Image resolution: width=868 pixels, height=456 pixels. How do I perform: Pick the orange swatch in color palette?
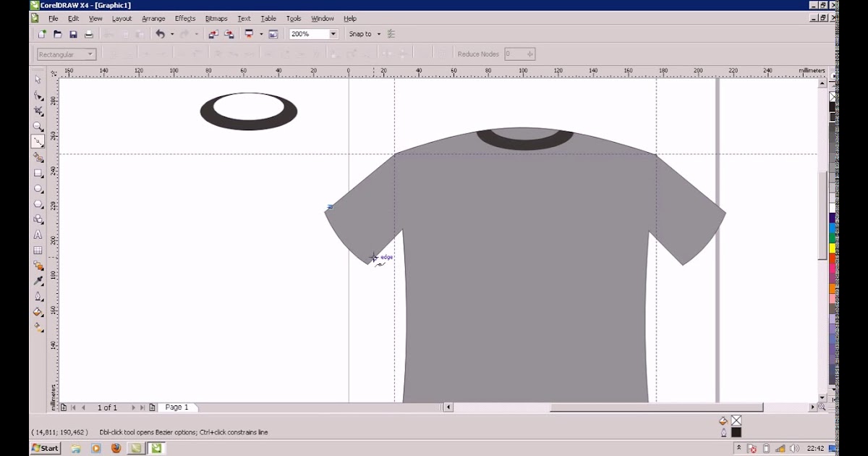[x=833, y=288]
